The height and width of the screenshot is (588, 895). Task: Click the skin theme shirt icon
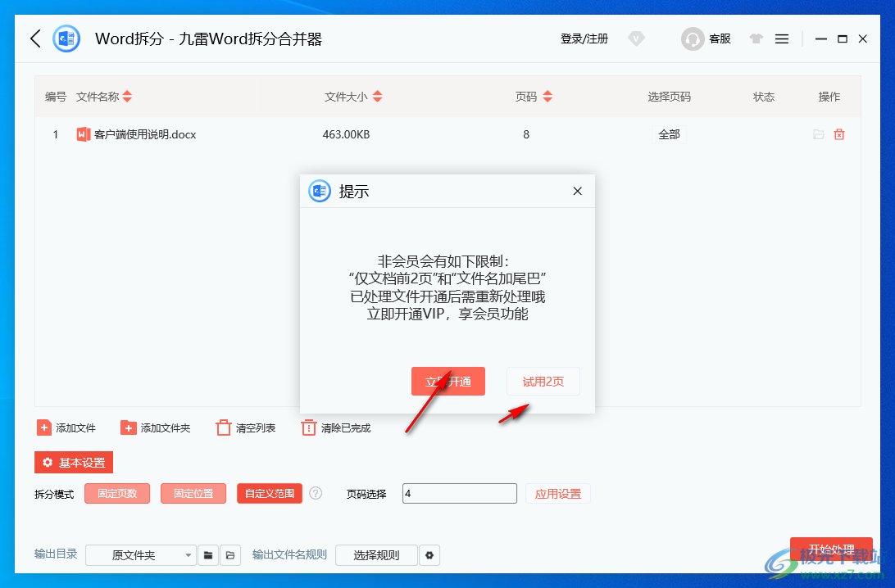point(755,38)
